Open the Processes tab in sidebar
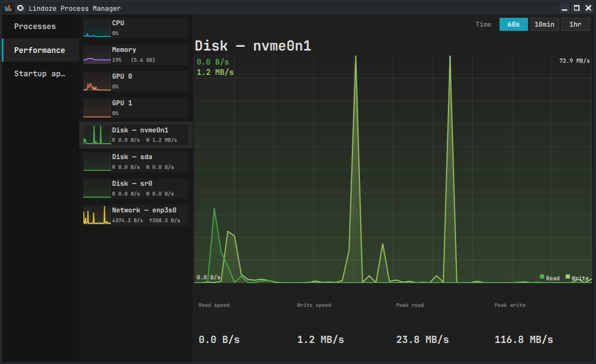The image size is (596, 364). [x=41, y=27]
